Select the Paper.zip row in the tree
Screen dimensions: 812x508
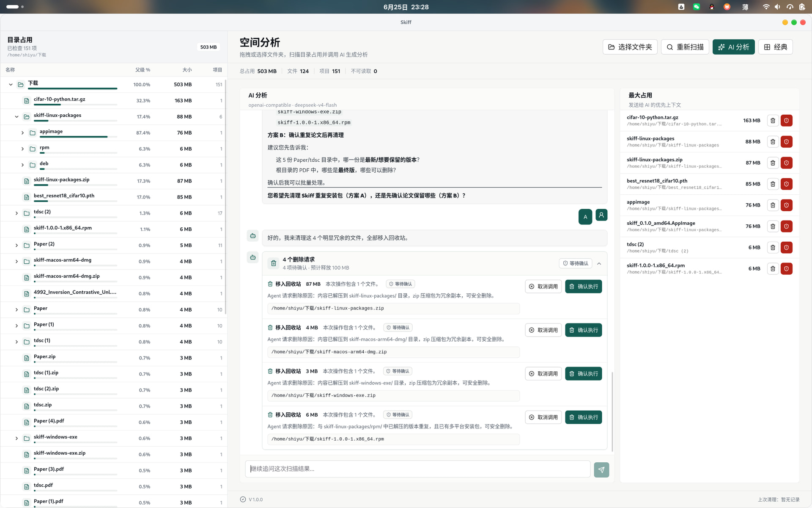coord(113,358)
